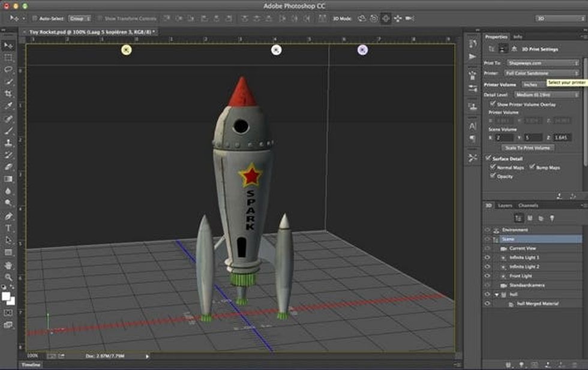This screenshot has width=588, height=370.
Task: Toggle the Bump Maps checkbox
Action: pos(532,167)
